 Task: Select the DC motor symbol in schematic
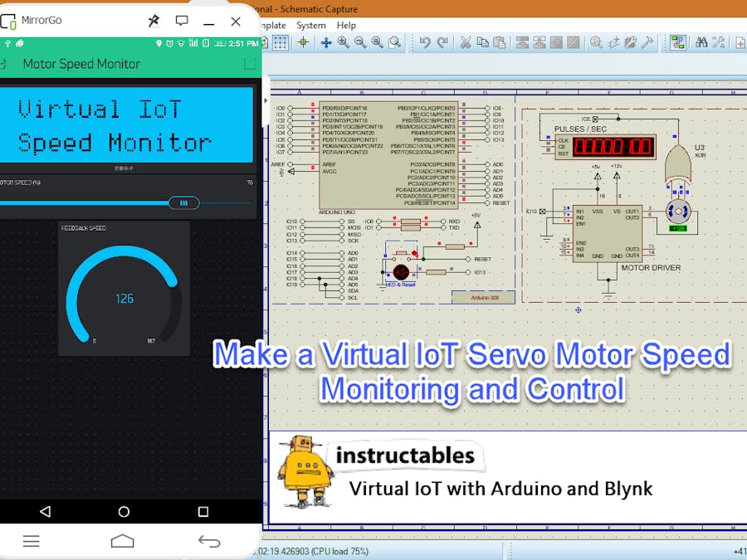coord(678,212)
